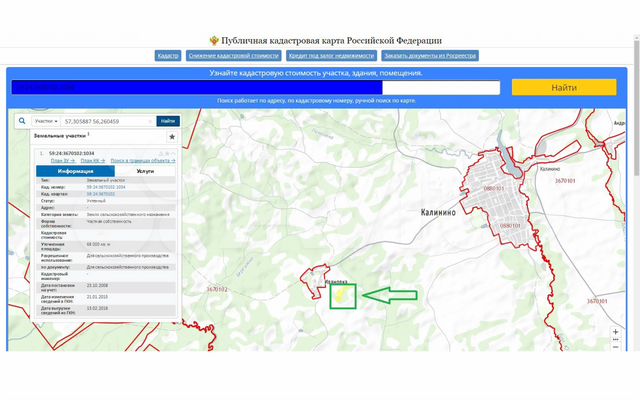Click the "3670102" quarter label on map
Image resolution: width=640 pixels, height=400 pixels.
216,289
